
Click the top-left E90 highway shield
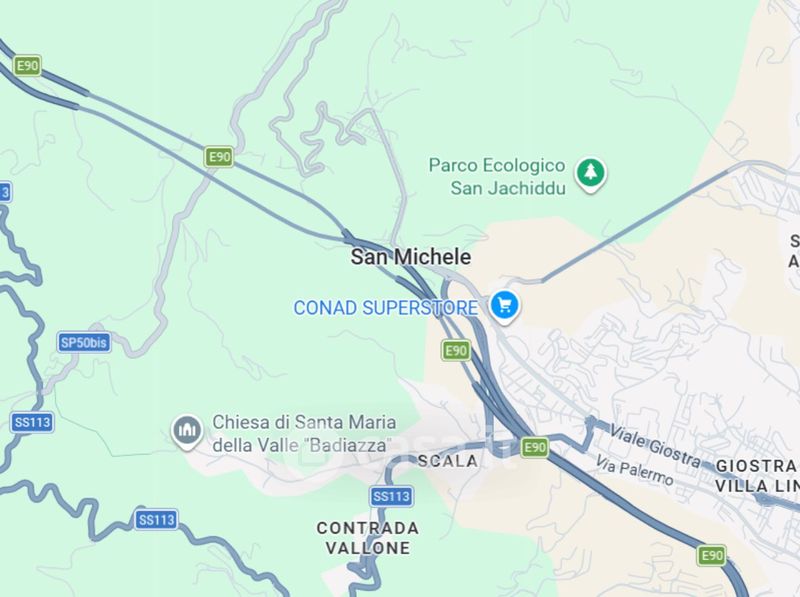(27, 65)
